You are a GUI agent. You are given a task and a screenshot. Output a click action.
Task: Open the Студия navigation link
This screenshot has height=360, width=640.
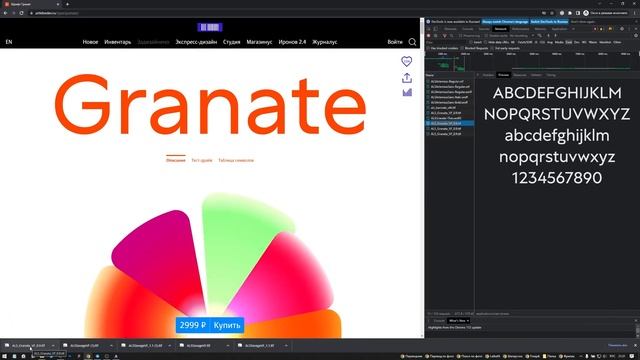pyautogui.click(x=231, y=42)
